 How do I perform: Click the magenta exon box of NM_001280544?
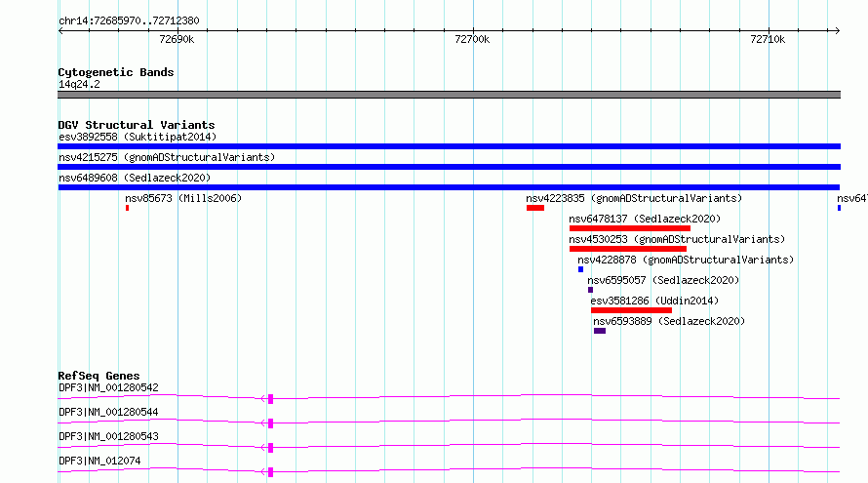click(271, 423)
